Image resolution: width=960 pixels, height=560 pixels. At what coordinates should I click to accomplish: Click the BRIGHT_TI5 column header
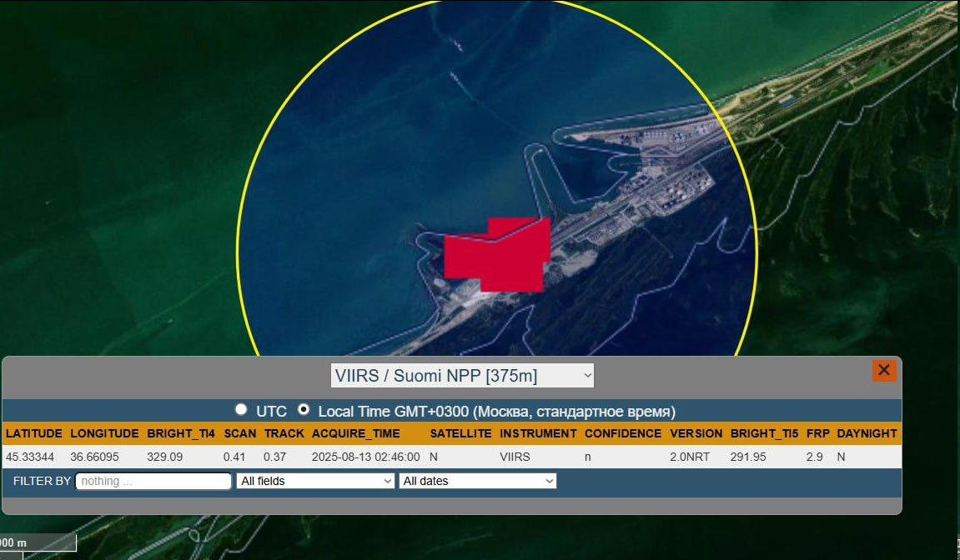[x=764, y=433]
